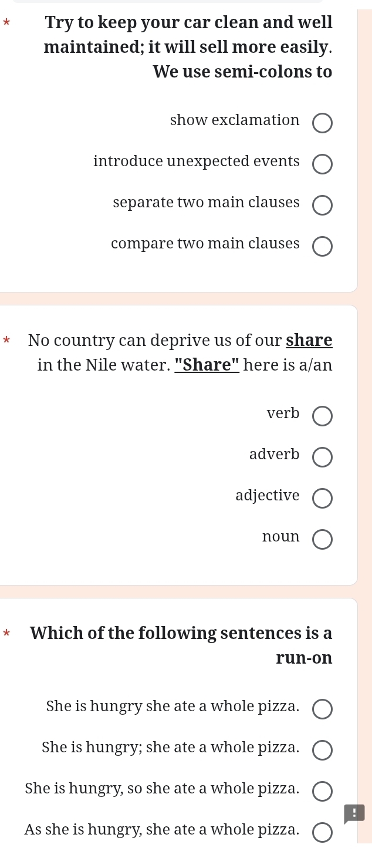Click the semi-colons question heading text
372x868 pixels.
[x=188, y=48]
